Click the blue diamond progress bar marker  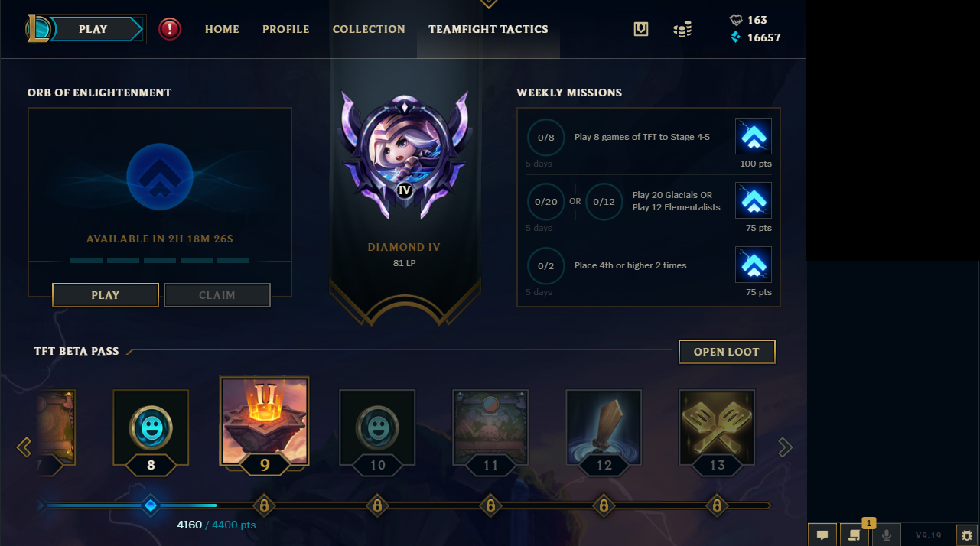[x=151, y=505]
